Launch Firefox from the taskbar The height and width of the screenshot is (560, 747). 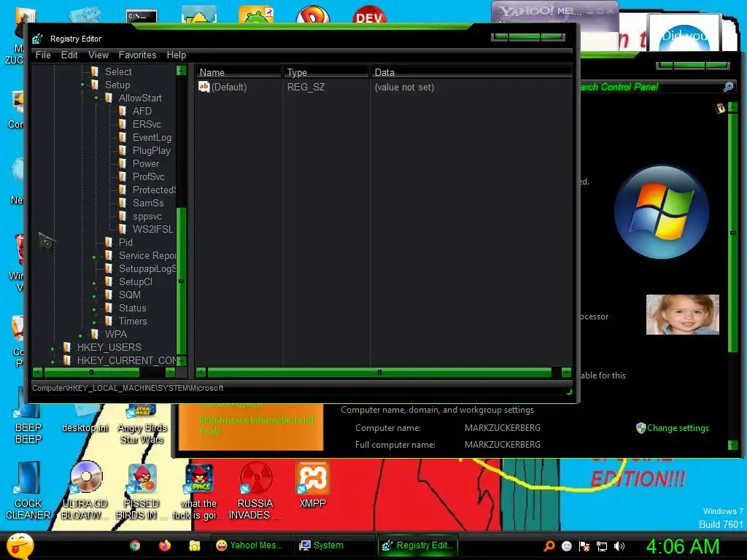(x=165, y=545)
